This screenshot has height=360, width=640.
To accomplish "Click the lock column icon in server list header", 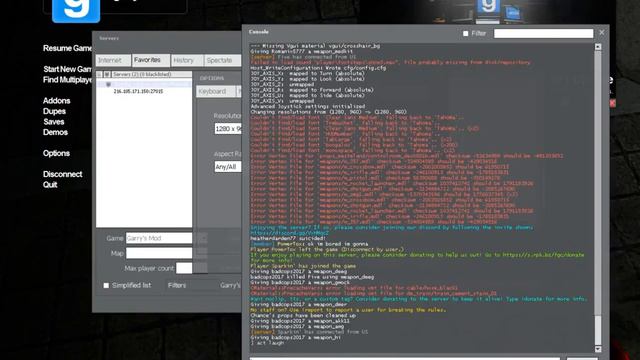I will 99,74.
